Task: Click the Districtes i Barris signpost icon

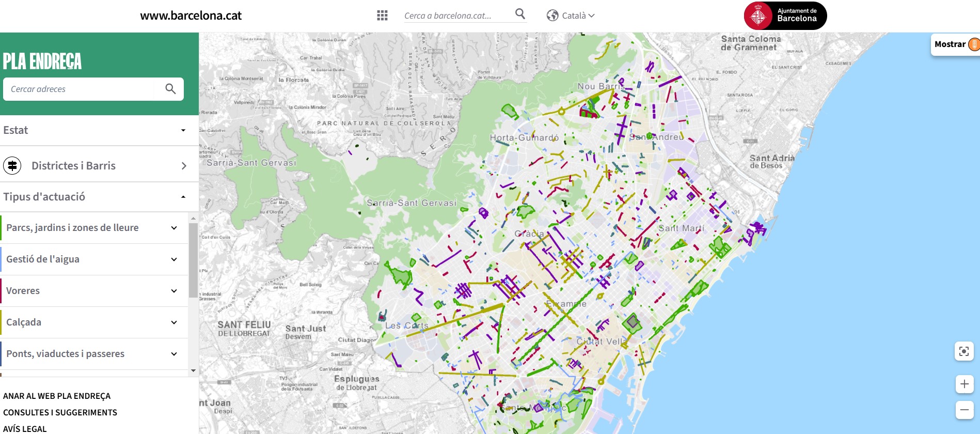Action: [x=12, y=166]
